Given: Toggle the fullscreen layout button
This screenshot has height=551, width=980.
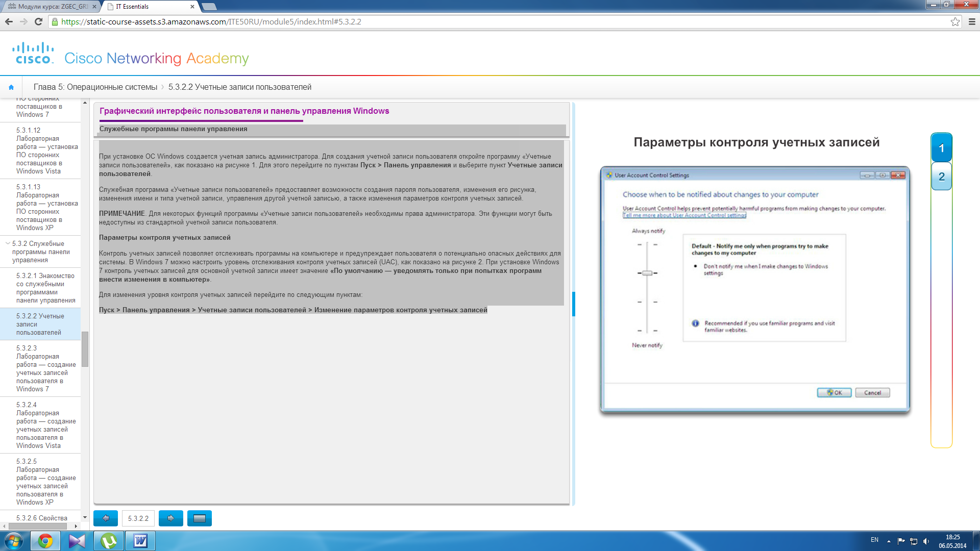Looking at the screenshot, I should tap(200, 518).
